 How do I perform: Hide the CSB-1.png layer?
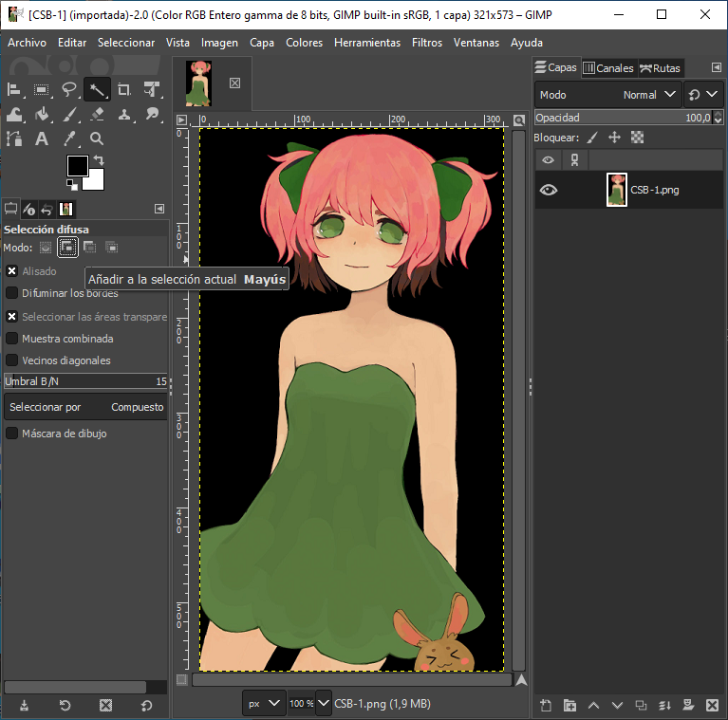click(x=549, y=190)
